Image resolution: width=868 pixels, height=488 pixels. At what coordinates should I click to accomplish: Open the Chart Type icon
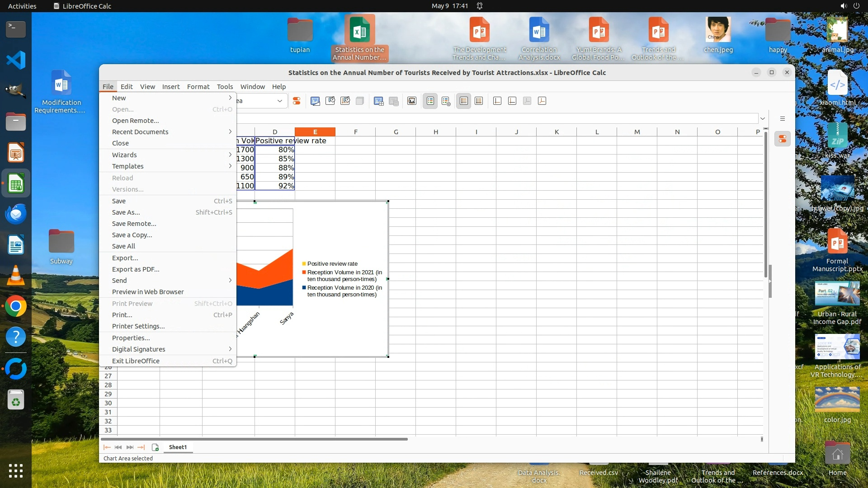click(315, 101)
